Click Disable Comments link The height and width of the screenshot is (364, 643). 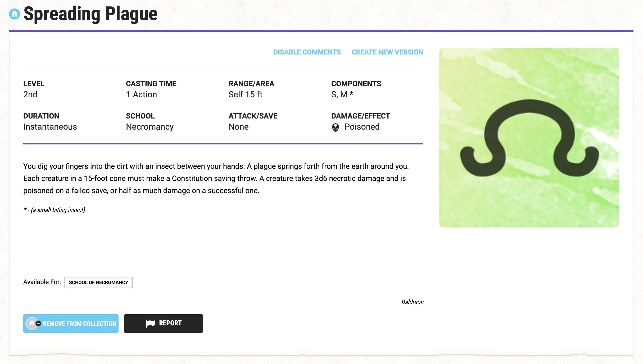(307, 52)
